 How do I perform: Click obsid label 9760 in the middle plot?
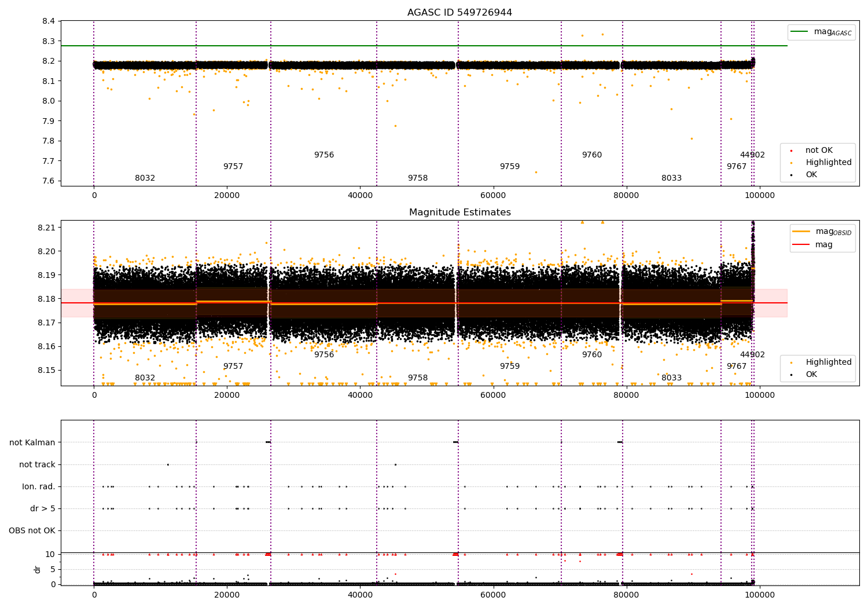592,355
